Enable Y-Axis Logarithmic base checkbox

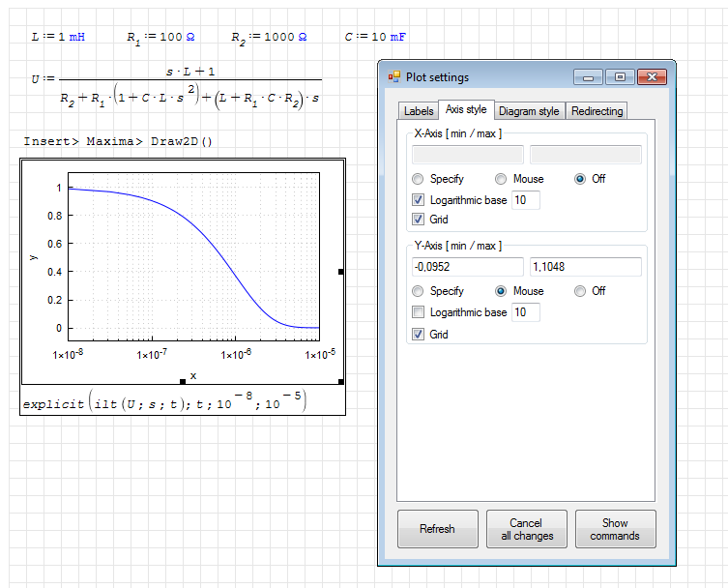[418, 312]
